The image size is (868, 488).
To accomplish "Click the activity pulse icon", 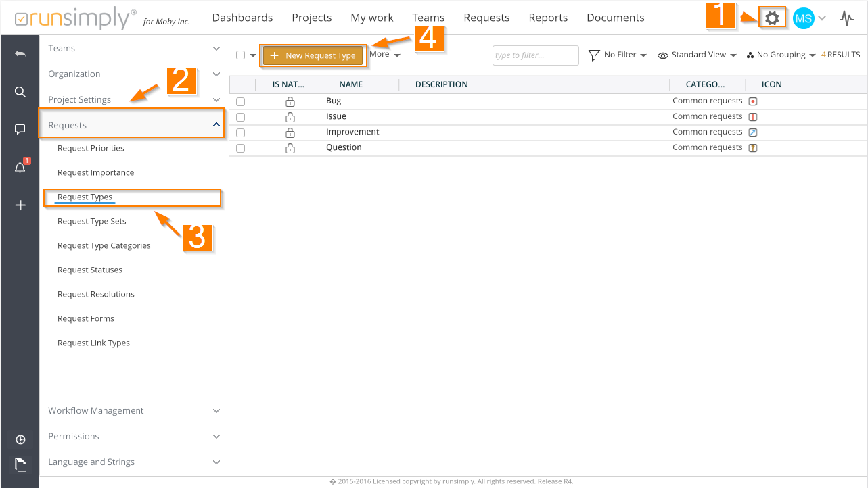I will pos(846,18).
